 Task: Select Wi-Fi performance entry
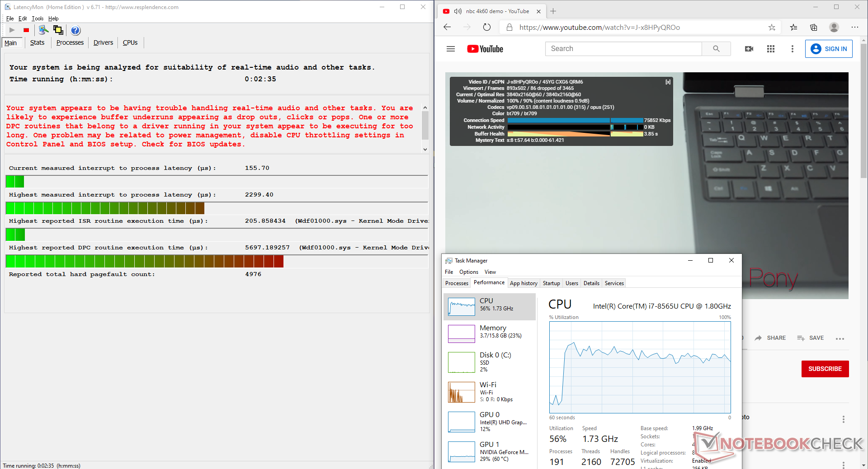tap(490, 392)
